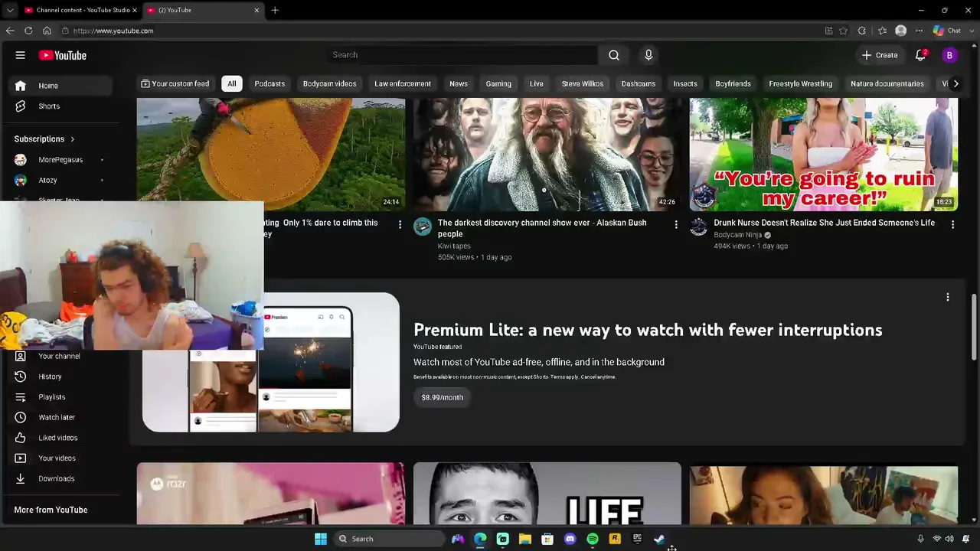
Task: Close the YouTube Studio tab
Action: [x=135, y=10]
